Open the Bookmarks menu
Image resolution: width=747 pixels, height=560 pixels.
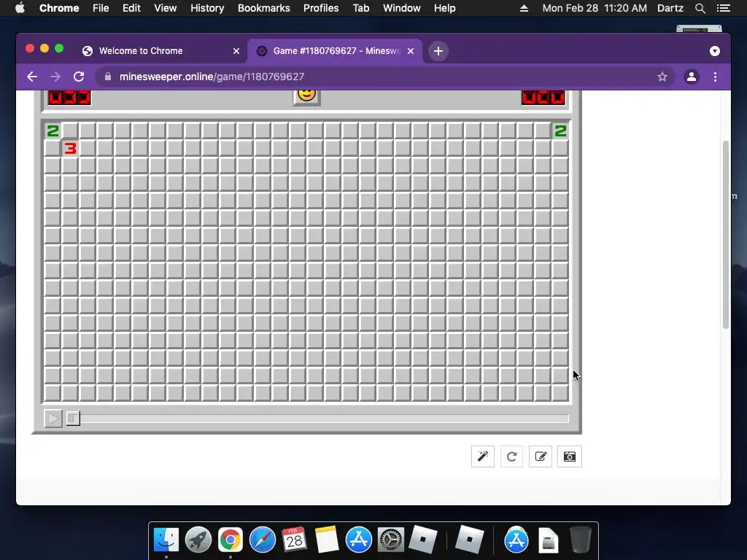[264, 8]
